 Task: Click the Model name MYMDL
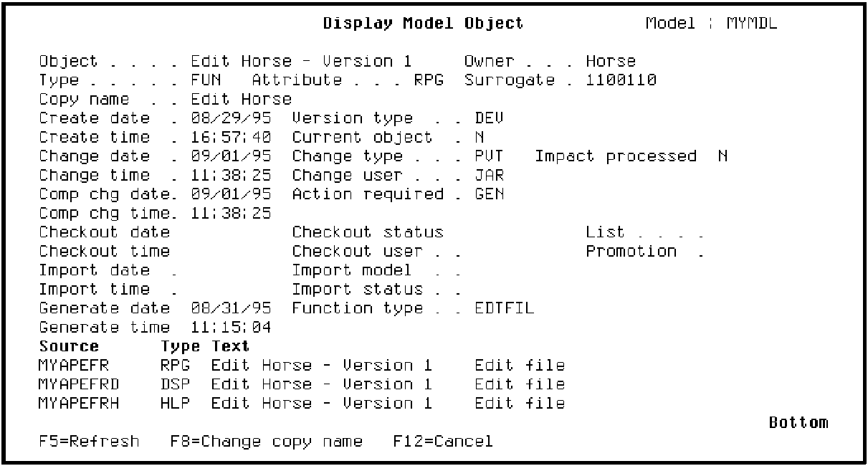click(750, 24)
